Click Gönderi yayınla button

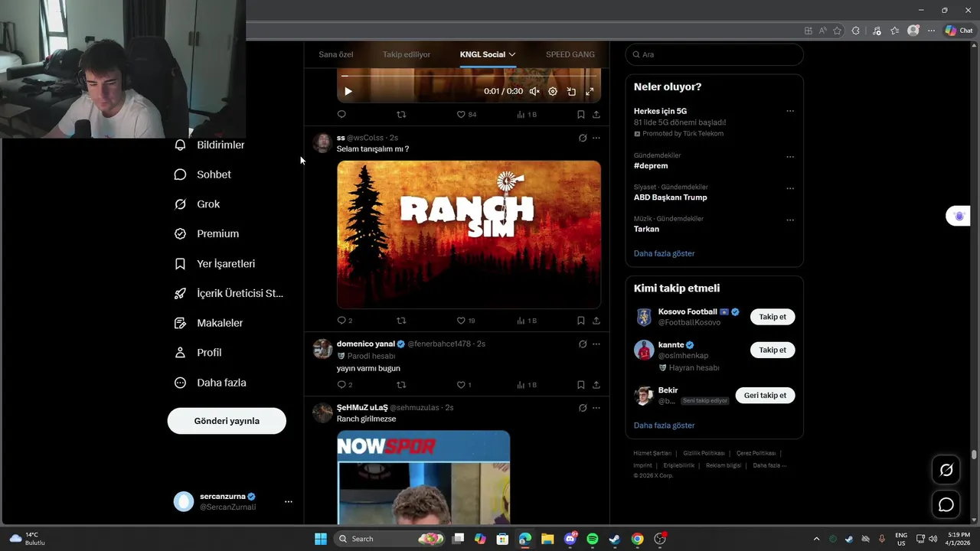click(x=227, y=421)
